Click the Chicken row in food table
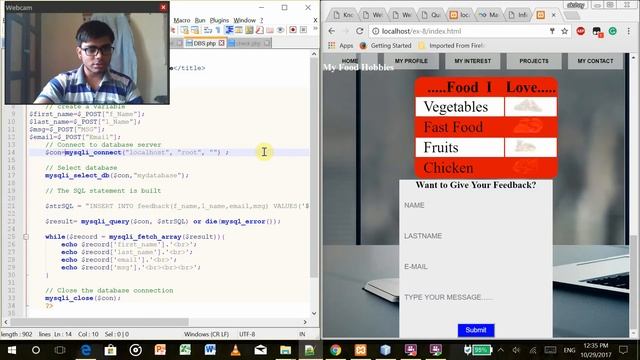 coord(486,168)
